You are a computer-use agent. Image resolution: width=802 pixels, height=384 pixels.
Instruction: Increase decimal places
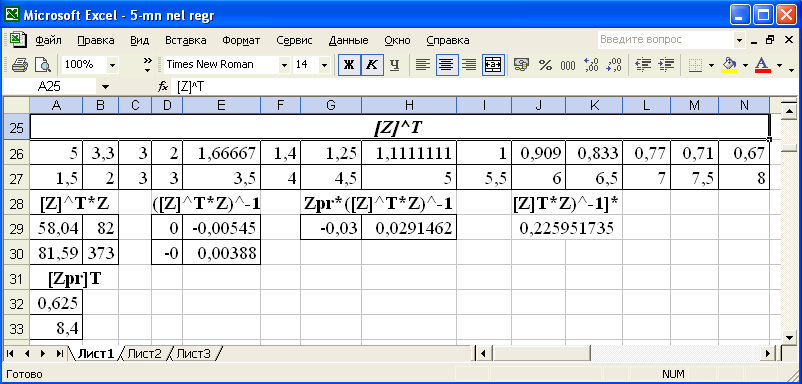point(591,65)
